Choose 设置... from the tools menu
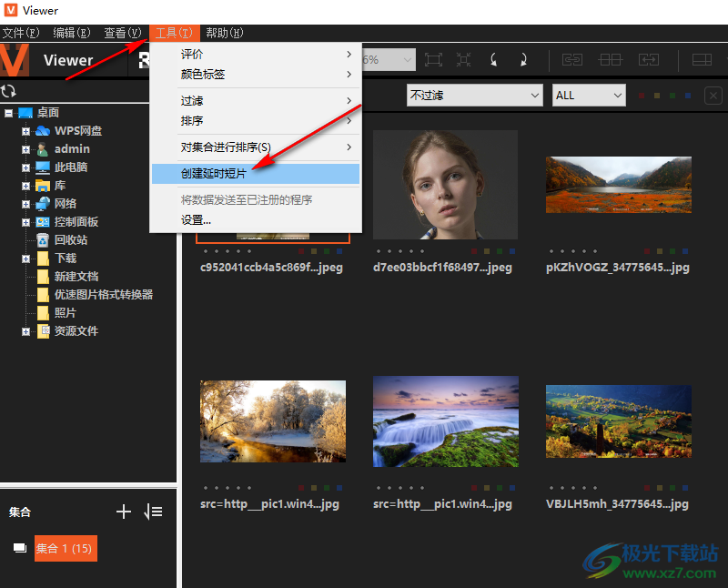 tap(256, 220)
